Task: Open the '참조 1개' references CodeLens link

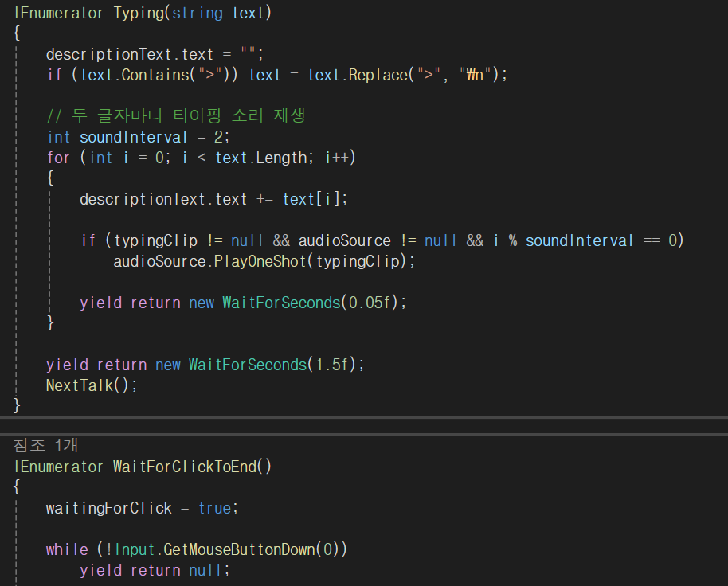Action: 45,445
